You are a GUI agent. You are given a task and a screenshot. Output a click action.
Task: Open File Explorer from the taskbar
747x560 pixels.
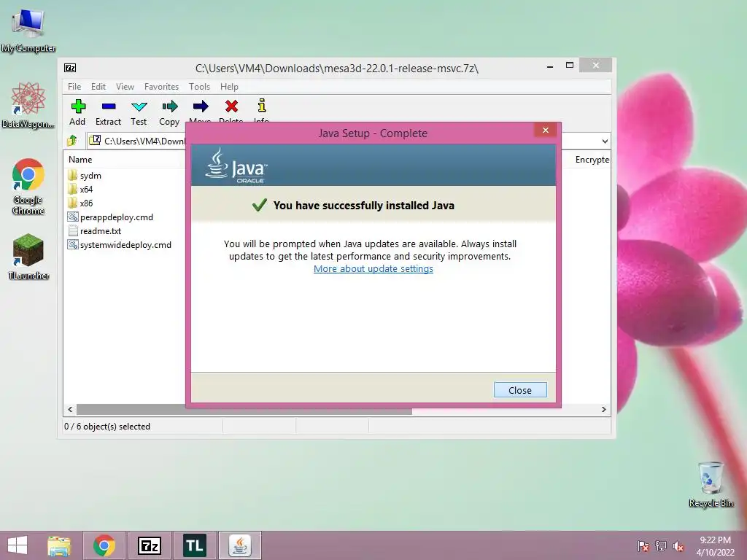59,545
